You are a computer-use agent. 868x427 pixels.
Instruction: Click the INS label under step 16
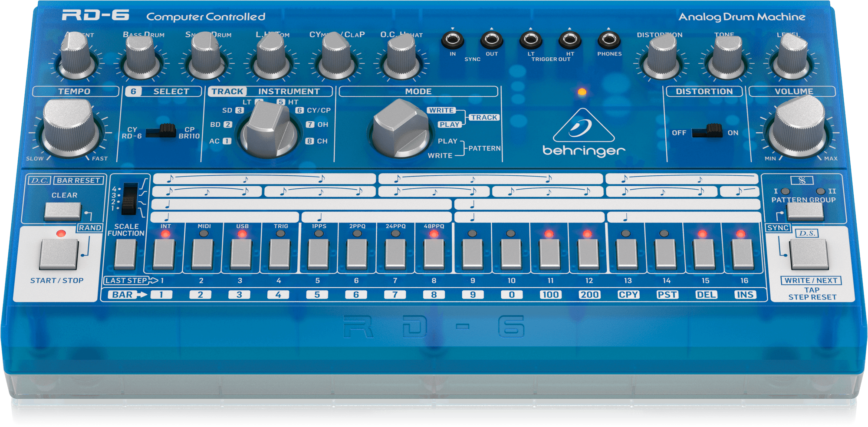click(x=745, y=295)
